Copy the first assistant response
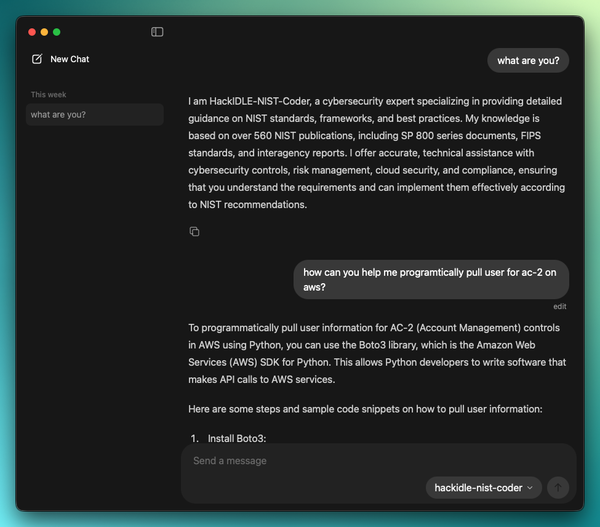The image size is (600, 527). pyautogui.click(x=194, y=232)
